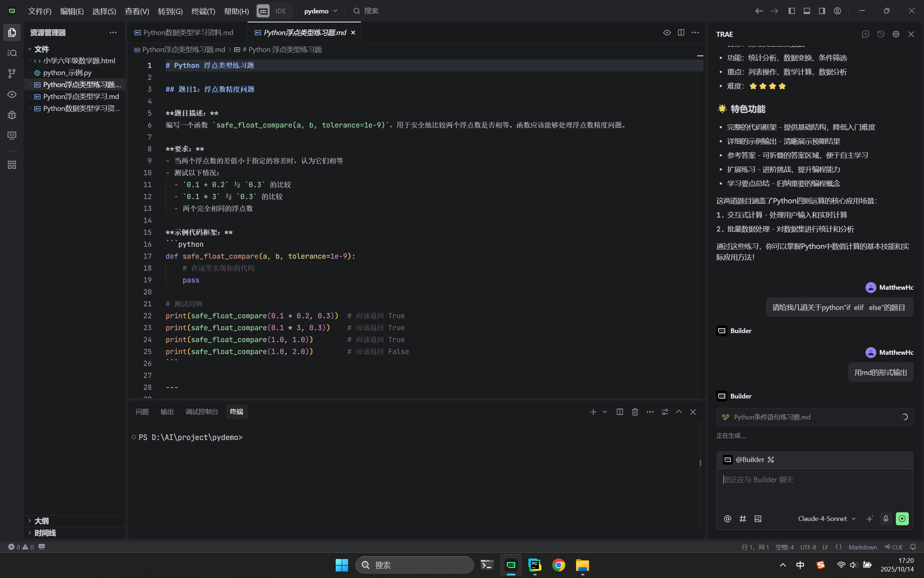
Task: Open the 终端(T) menu
Action: (x=203, y=11)
